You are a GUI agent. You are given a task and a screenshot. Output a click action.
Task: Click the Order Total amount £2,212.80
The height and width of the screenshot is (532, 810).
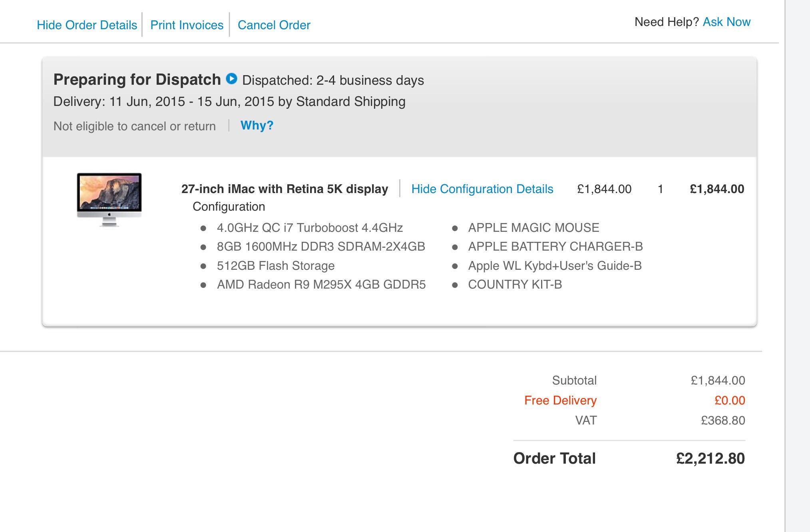710,458
